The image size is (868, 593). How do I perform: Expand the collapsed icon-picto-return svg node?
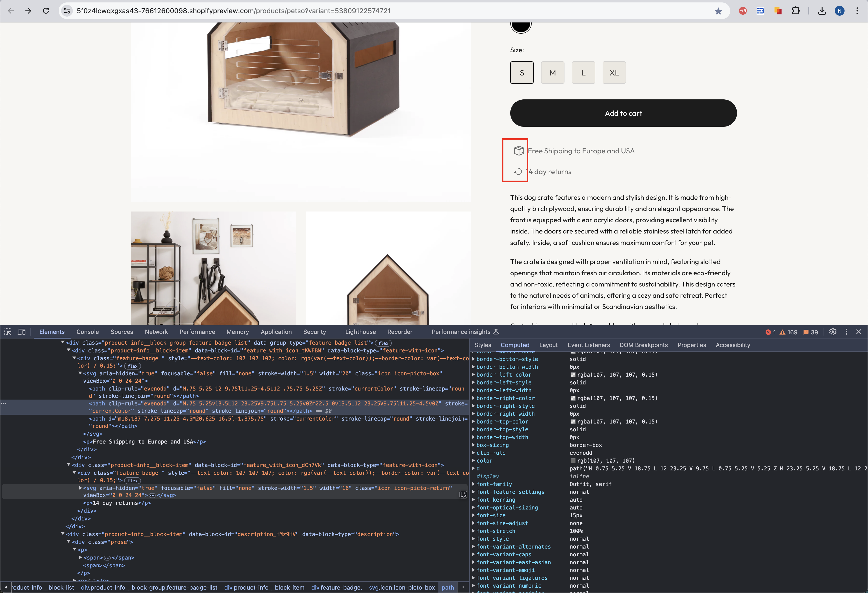(x=80, y=488)
